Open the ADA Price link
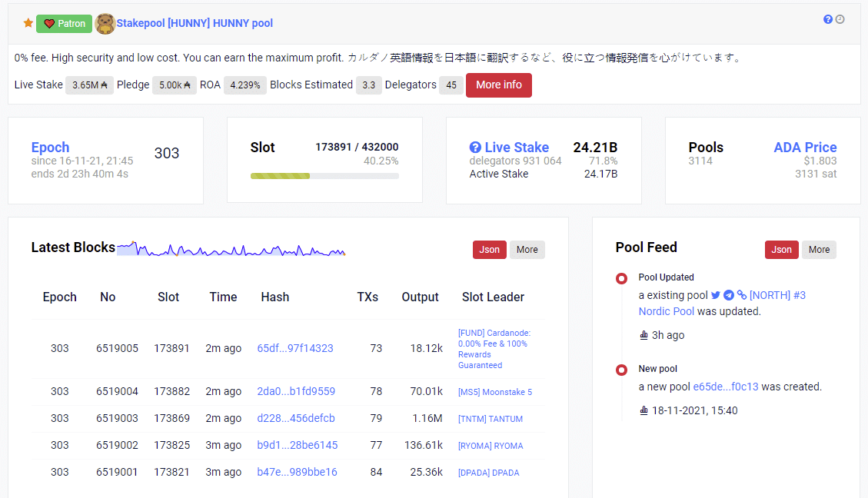 tap(805, 147)
